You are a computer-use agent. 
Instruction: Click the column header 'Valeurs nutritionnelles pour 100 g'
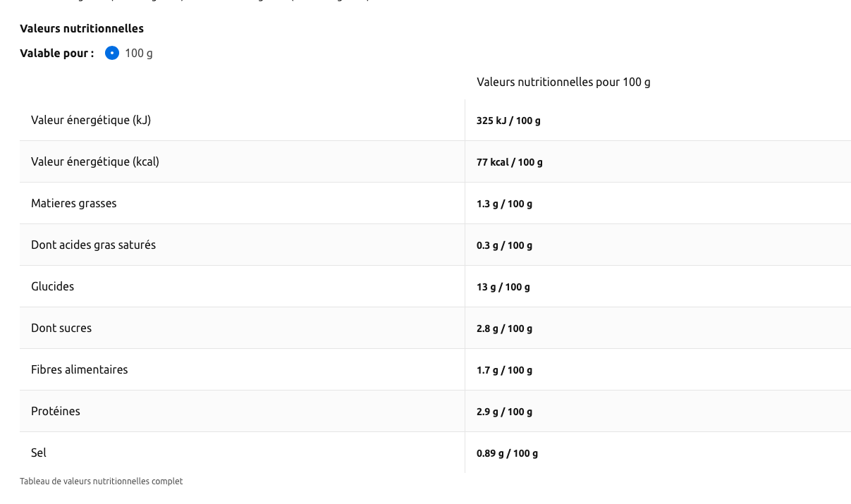point(563,82)
